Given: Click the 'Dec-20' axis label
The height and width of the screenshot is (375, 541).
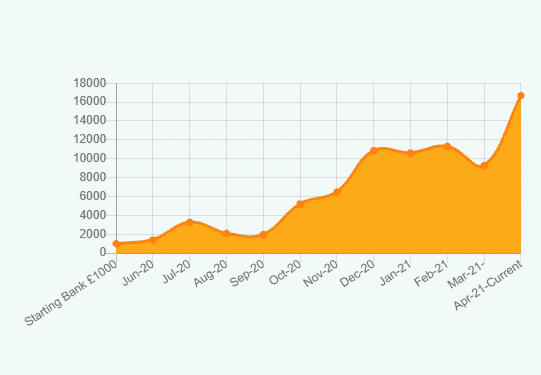Looking at the screenshot, I should point(357,274).
